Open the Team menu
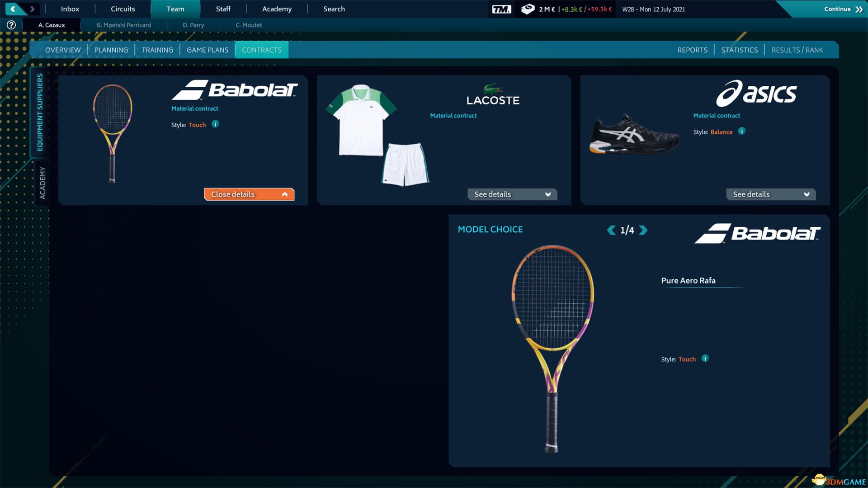Viewport: 868px width, 488px height. coord(175,9)
